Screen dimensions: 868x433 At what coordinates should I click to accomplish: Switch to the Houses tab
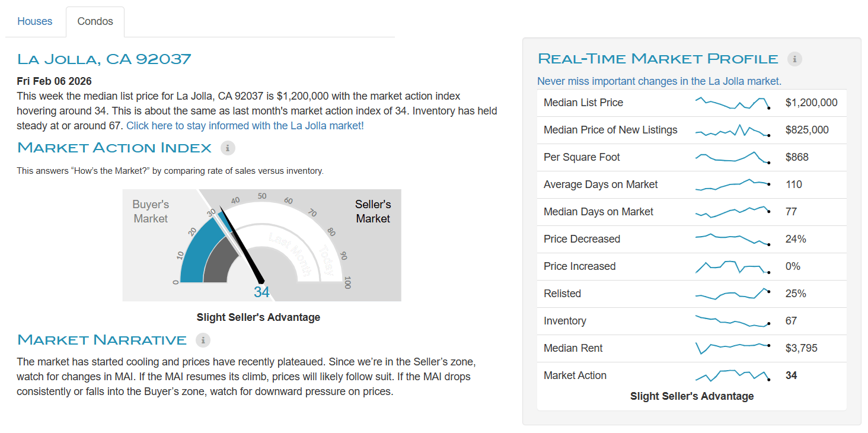[x=35, y=21]
